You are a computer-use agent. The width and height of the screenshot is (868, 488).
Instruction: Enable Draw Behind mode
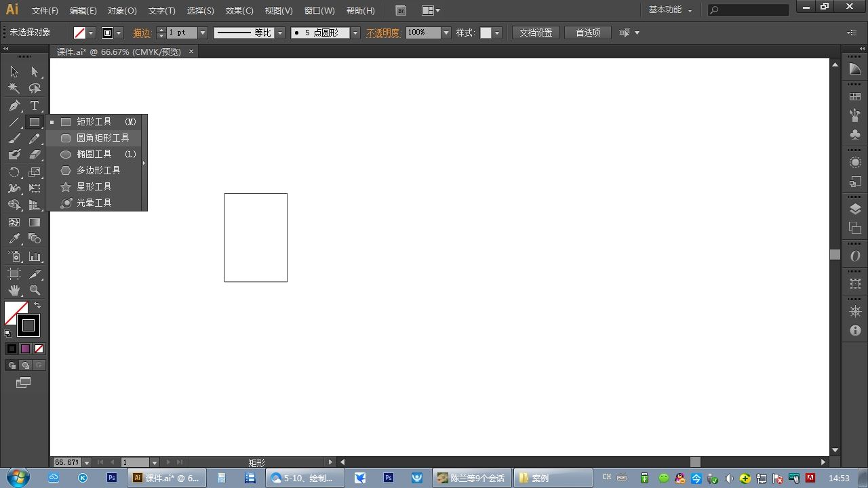click(25, 365)
